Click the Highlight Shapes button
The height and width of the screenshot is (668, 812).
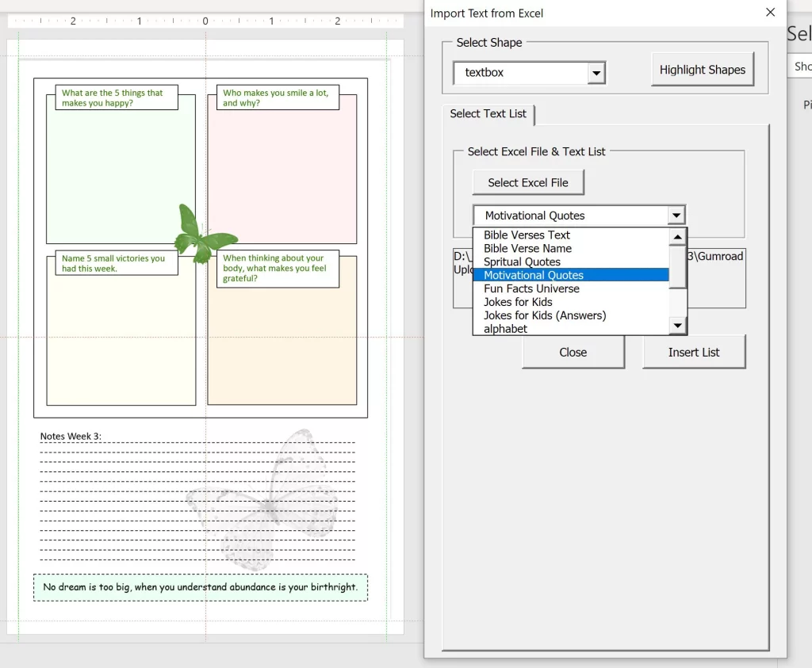[702, 69]
